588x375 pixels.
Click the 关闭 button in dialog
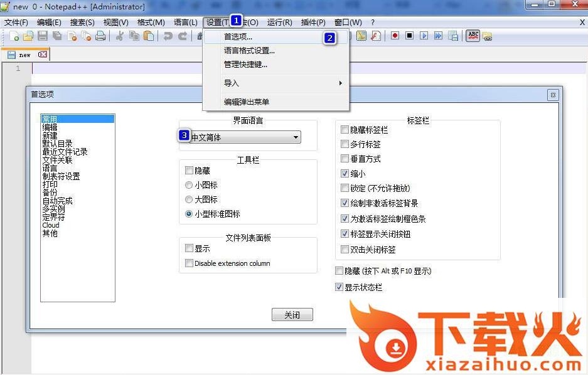(292, 315)
